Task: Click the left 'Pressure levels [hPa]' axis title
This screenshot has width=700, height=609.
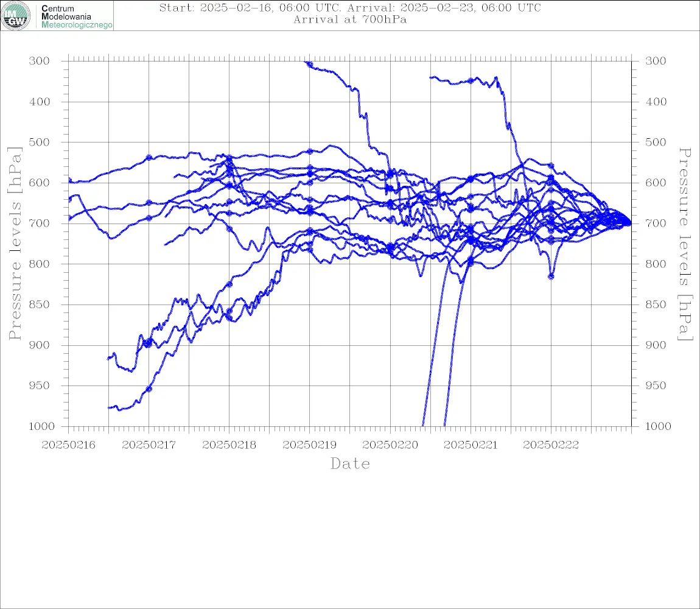Action: tap(15, 243)
